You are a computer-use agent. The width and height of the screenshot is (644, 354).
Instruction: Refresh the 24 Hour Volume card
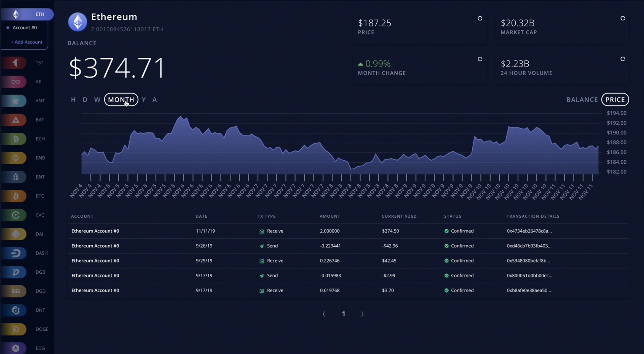tap(622, 59)
